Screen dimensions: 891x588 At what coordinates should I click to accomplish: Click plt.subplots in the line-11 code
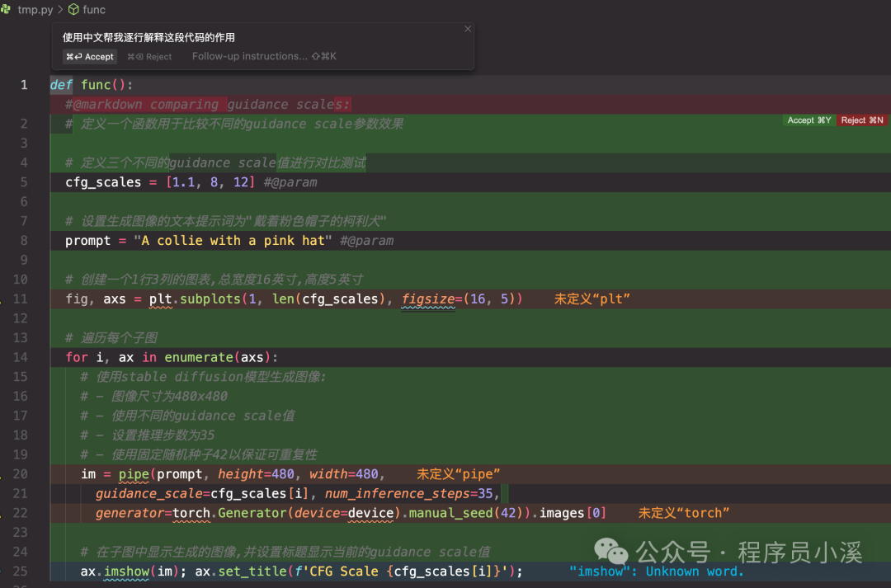coord(195,299)
